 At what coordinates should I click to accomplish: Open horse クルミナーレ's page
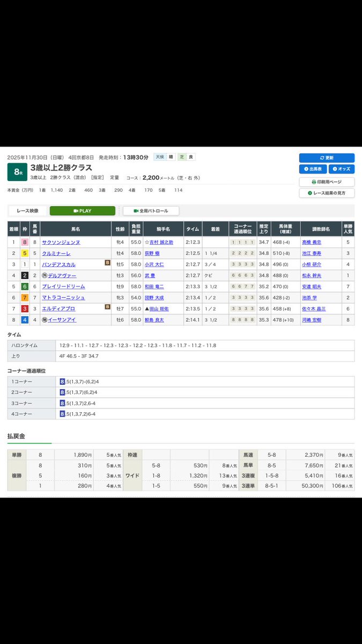[57, 253]
